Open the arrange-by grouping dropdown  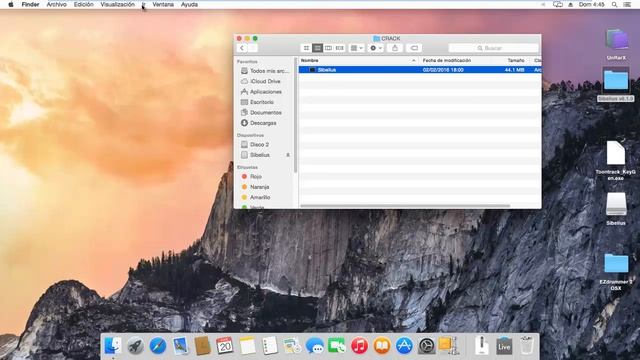click(x=356, y=48)
